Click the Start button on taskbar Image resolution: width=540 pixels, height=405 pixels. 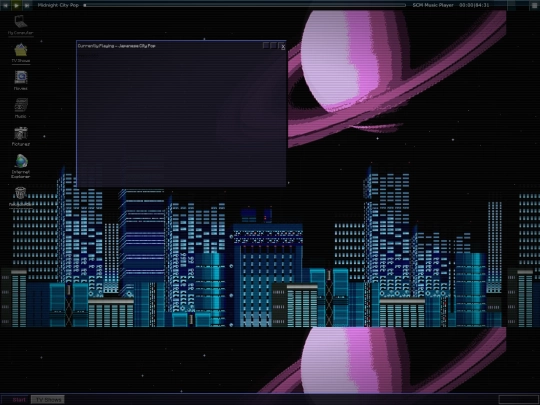(16, 399)
